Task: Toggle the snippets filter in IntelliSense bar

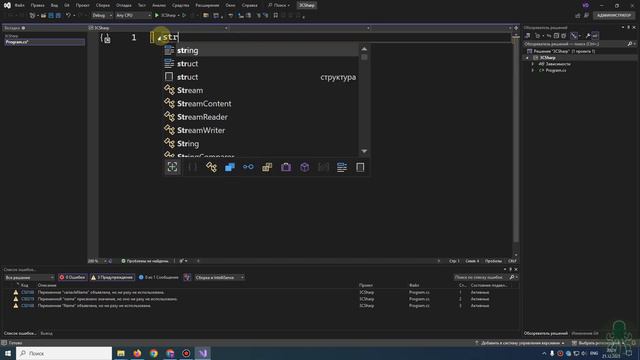Action: pos(360,167)
